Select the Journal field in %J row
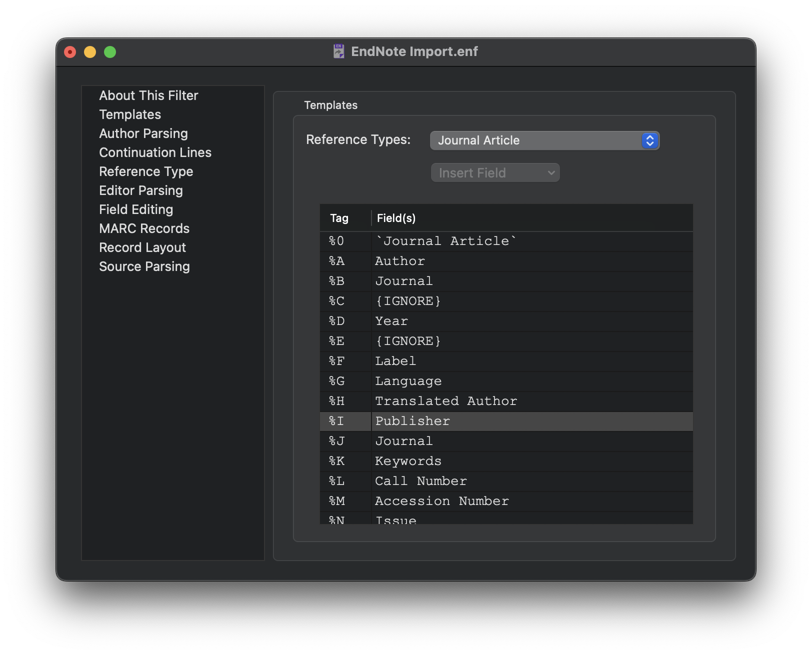This screenshot has height=655, width=812. pos(532,441)
